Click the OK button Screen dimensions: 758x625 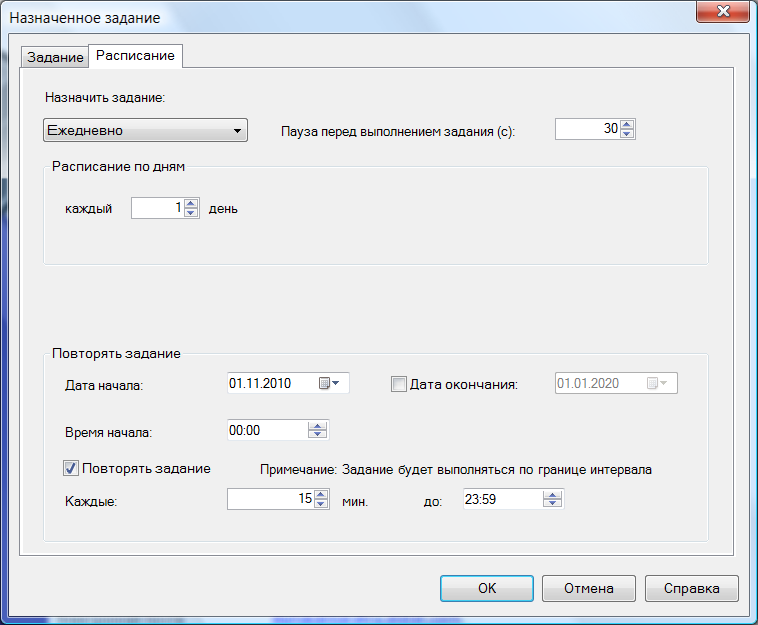tap(487, 588)
